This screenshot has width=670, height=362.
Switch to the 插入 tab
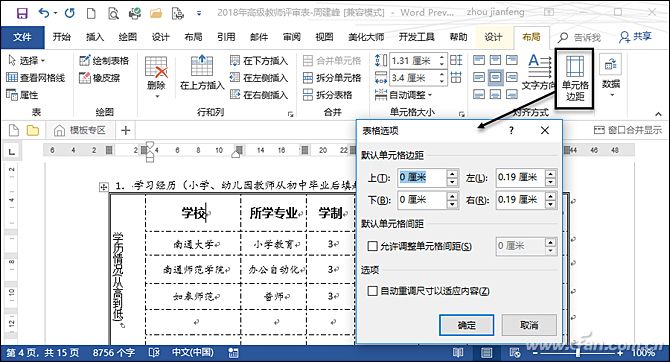[94, 37]
